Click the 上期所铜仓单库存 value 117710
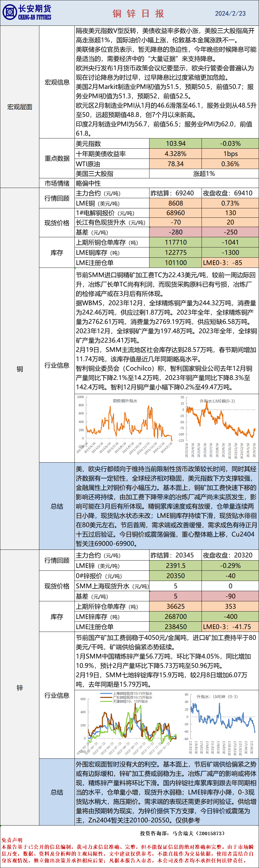This screenshot has width=259, height=868. 175,242
